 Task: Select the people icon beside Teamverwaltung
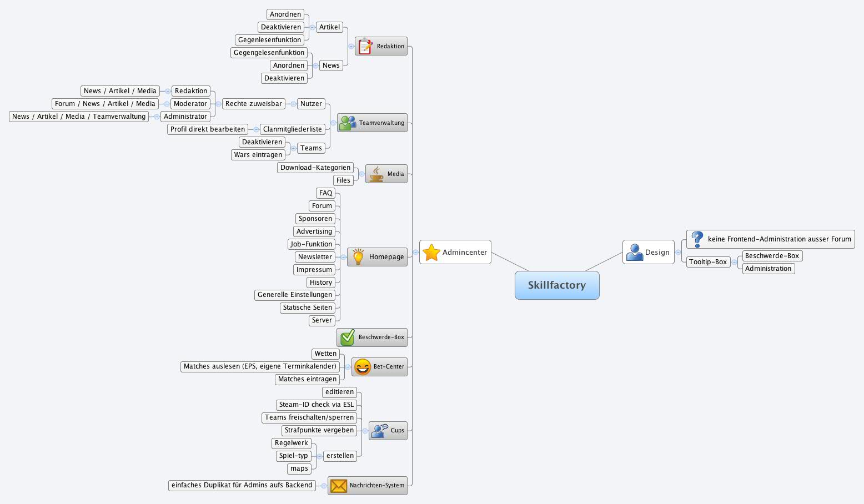[347, 122]
